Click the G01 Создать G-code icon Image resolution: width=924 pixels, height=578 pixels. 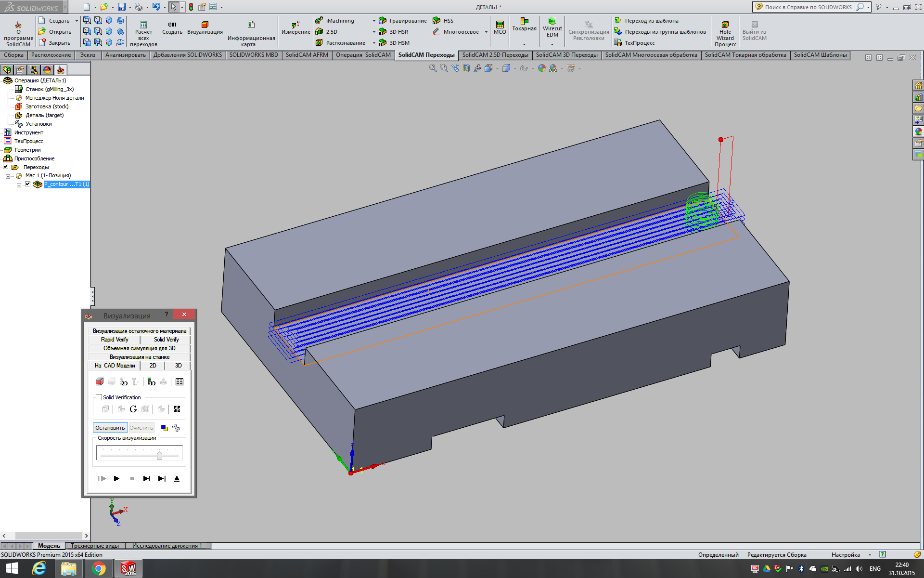[x=172, y=25]
